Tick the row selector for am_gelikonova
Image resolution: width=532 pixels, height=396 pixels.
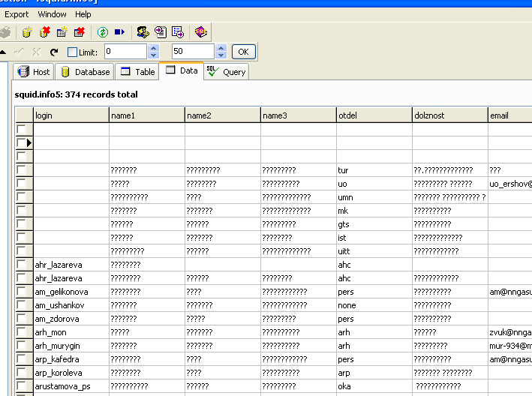point(21,292)
